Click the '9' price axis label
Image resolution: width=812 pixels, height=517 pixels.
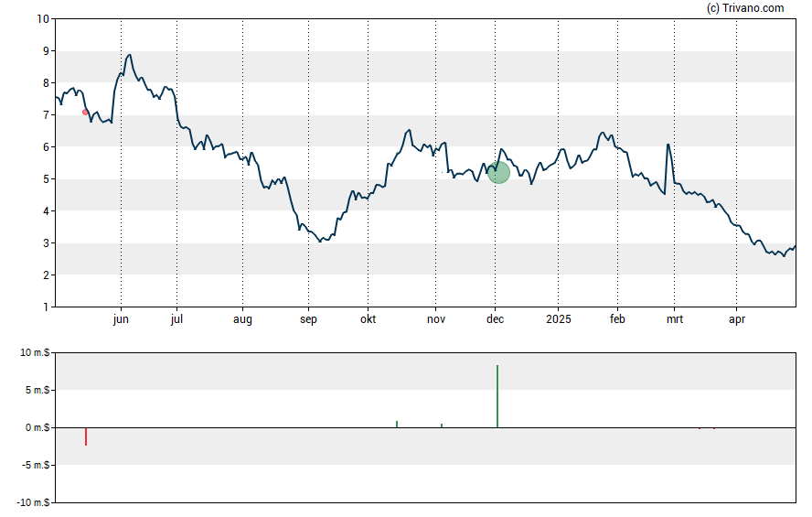[x=46, y=50]
